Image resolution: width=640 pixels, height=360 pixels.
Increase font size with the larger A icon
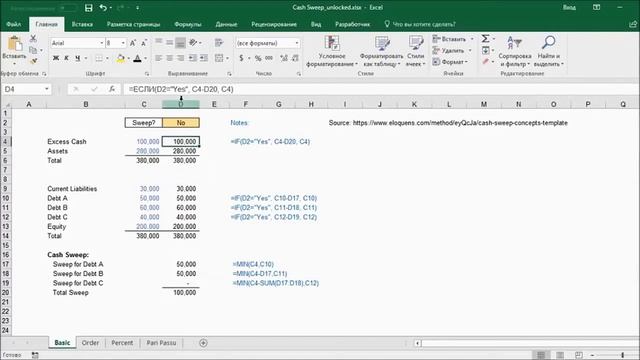[x=133, y=43]
